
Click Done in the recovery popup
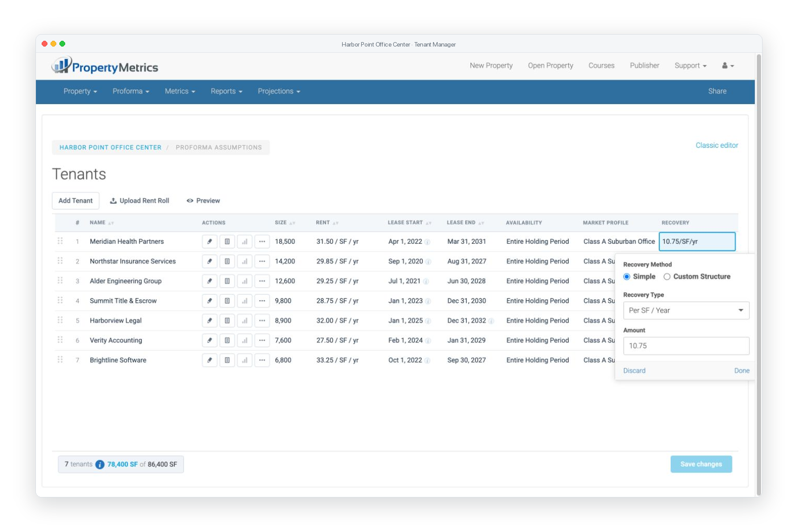(742, 371)
